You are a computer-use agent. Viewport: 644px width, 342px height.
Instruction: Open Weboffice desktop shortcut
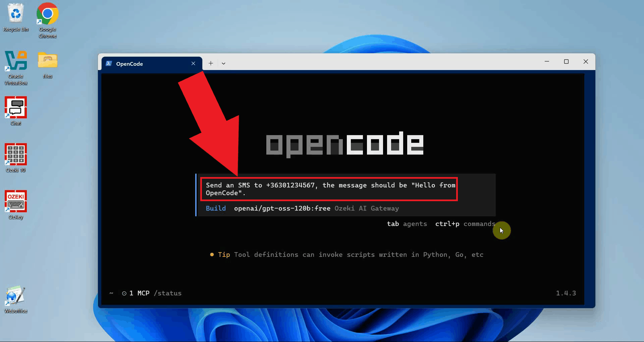tap(16, 299)
